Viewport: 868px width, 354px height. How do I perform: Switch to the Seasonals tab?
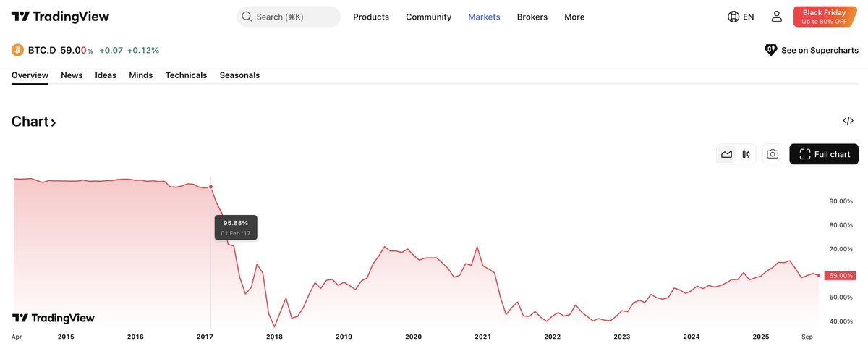(239, 75)
